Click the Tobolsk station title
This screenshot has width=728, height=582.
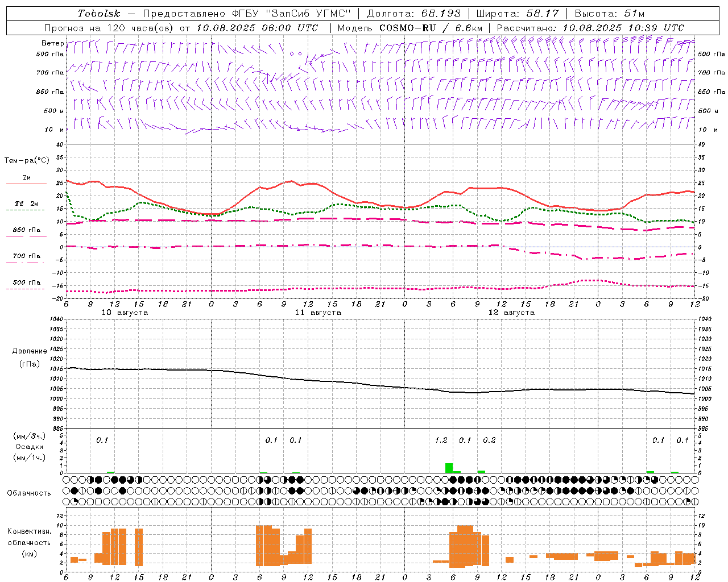click(99, 14)
